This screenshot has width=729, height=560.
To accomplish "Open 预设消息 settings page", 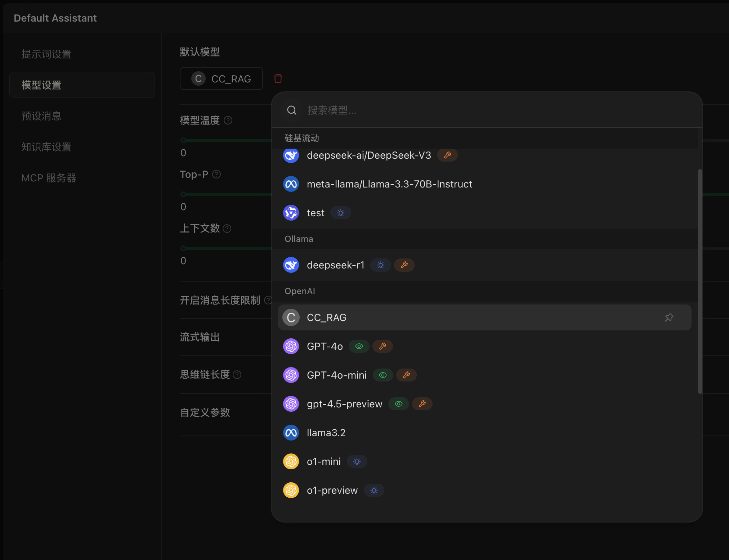I will 41,116.
